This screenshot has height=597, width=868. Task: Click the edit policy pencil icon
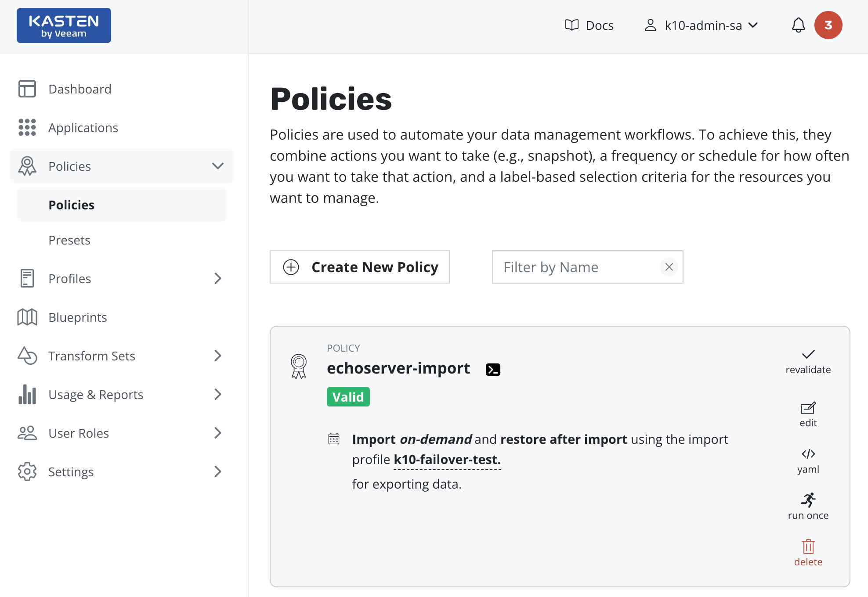(x=808, y=408)
